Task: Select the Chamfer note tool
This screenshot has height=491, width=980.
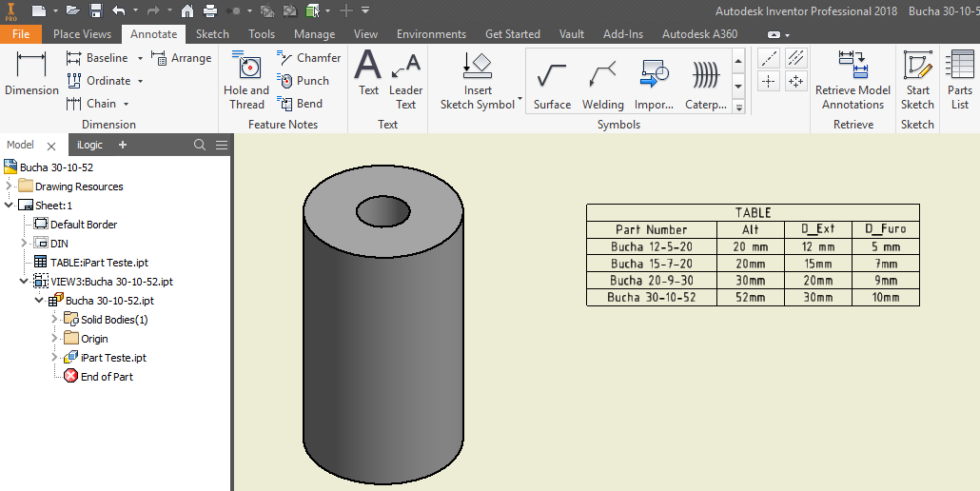Action: [309, 57]
